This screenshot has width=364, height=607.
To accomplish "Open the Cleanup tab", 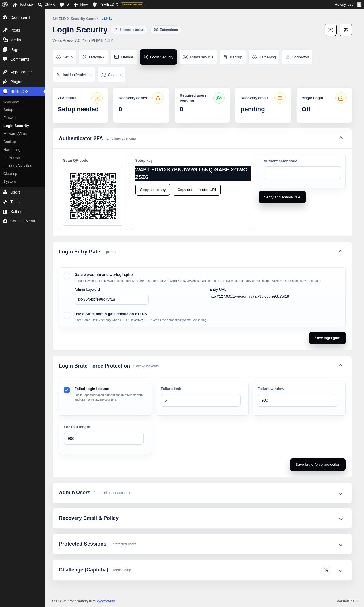I will coord(111,75).
